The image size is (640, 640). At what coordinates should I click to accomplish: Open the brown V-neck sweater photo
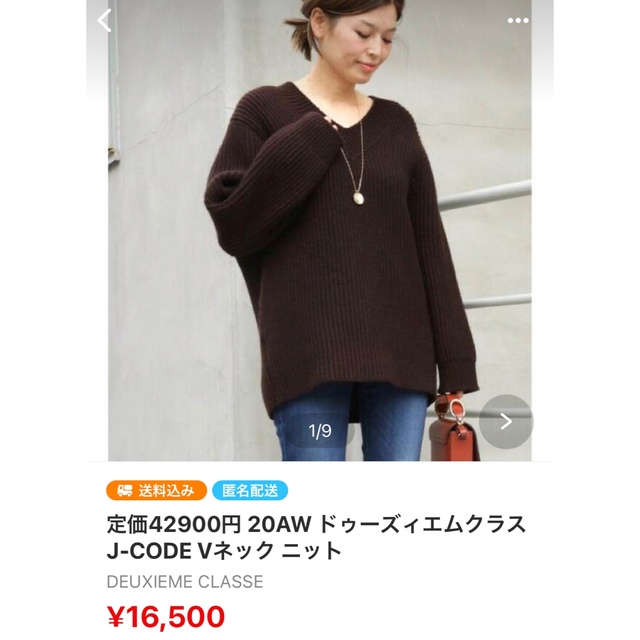pos(341,253)
